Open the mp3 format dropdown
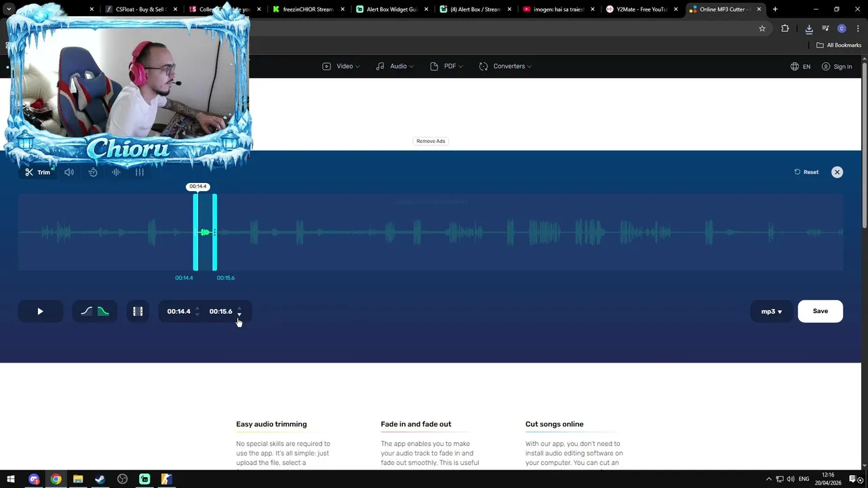 [772, 311]
